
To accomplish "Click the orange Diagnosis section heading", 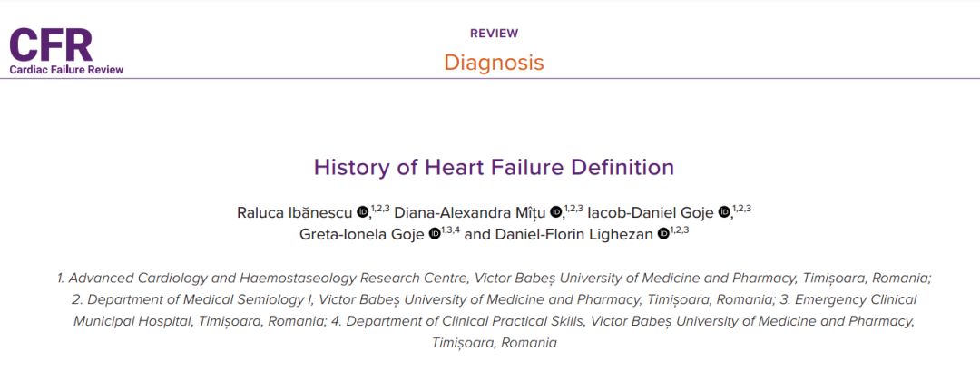I will (494, 63).
